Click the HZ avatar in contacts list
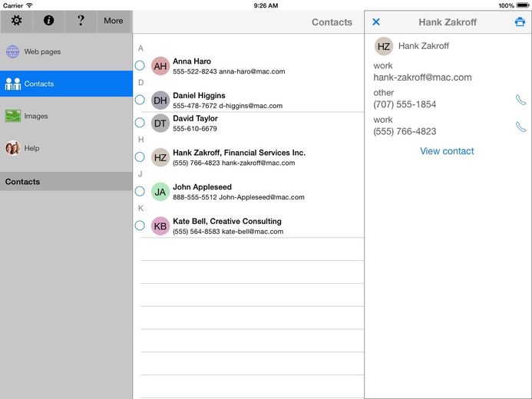532x399 pixels. click(160, 157)
